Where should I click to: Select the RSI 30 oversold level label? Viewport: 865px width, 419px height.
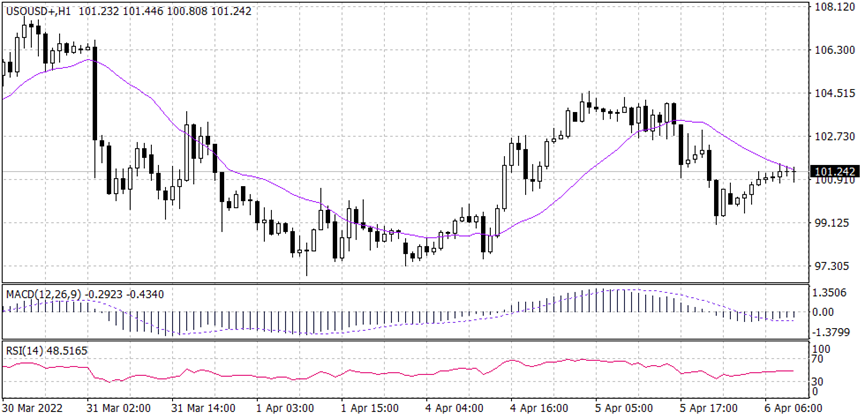point(818,382)
